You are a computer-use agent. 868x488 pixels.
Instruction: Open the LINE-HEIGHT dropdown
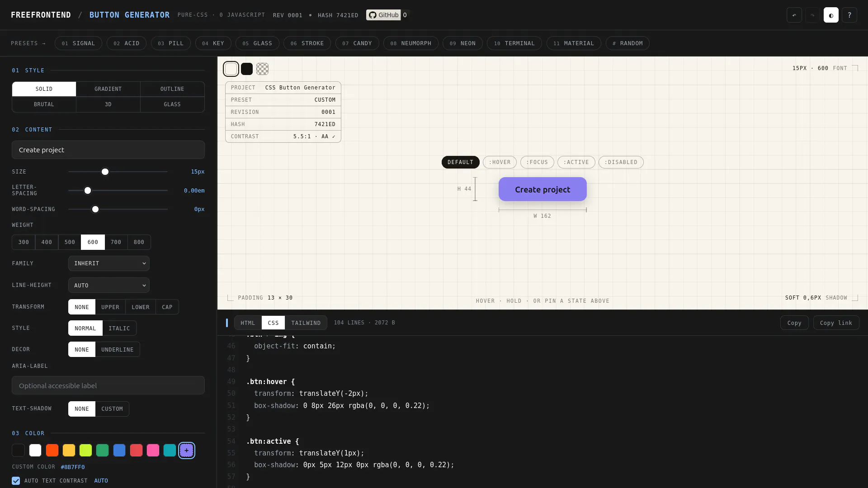pyautogui.click(x=109, y=285)
